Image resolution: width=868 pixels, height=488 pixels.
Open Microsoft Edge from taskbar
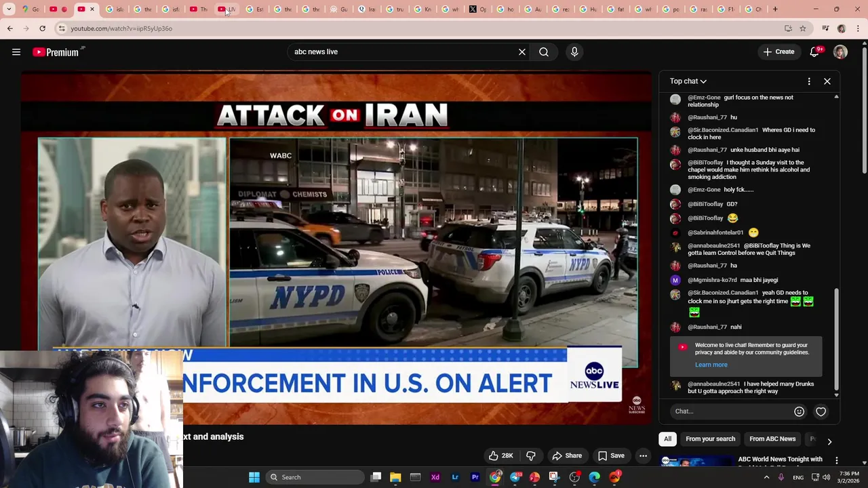click(595, 477)
